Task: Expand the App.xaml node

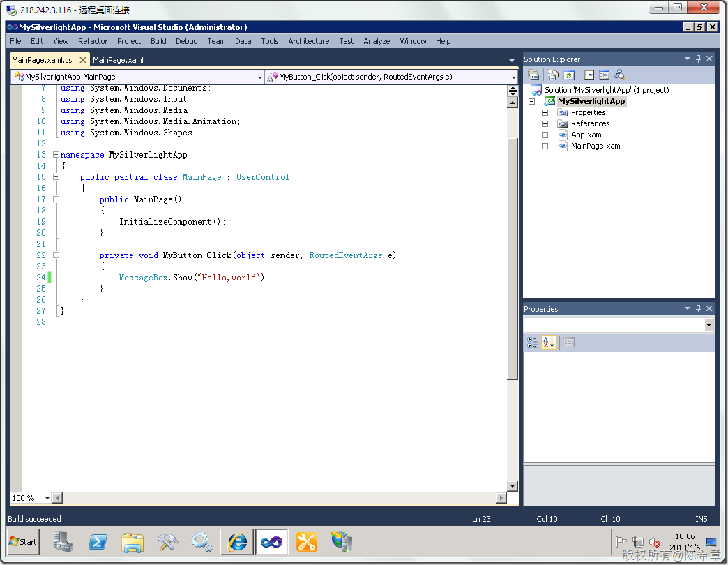Action: click(545, 135)
